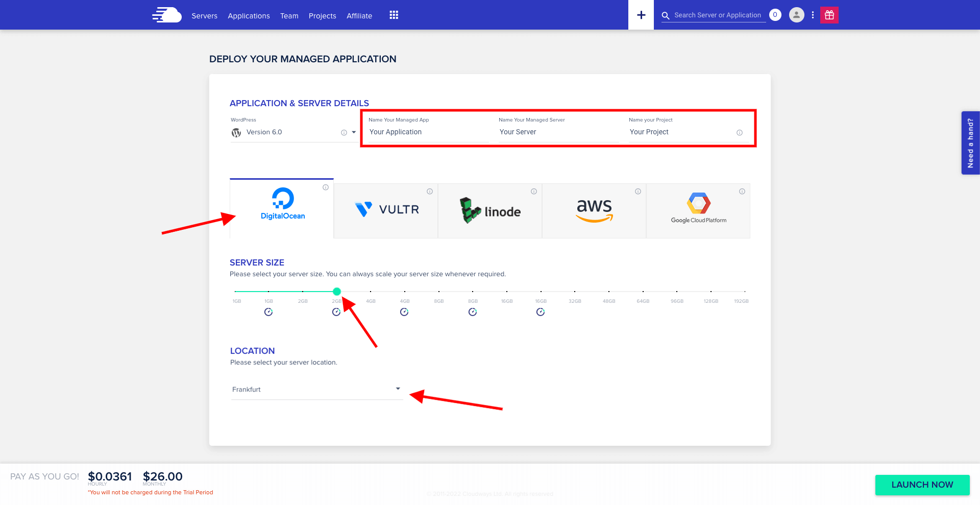Open the user profile avatar
Image resolution: width=980 pixels, height=505 pixels.
[x=796, y=15]
